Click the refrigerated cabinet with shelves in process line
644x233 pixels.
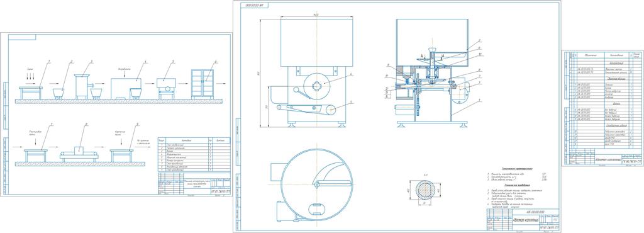203,84
